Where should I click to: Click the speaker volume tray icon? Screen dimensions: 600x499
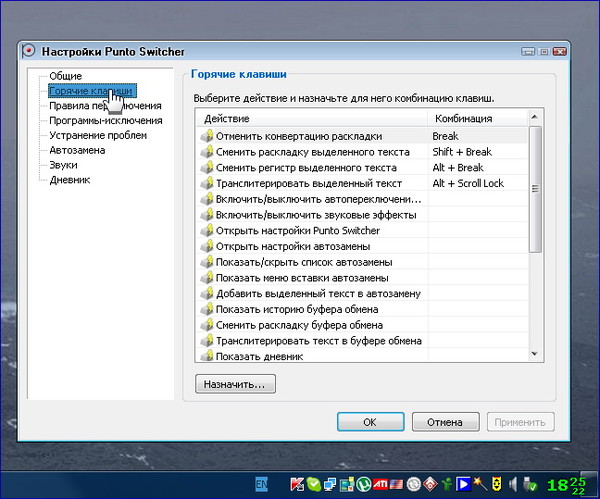click(x=513, y=484)
